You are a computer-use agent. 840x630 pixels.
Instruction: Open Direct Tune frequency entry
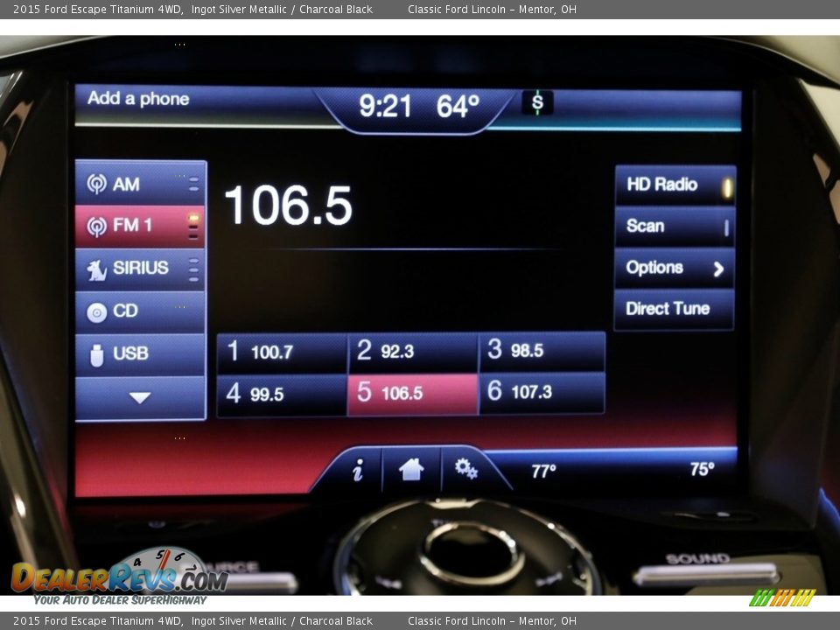674,309
